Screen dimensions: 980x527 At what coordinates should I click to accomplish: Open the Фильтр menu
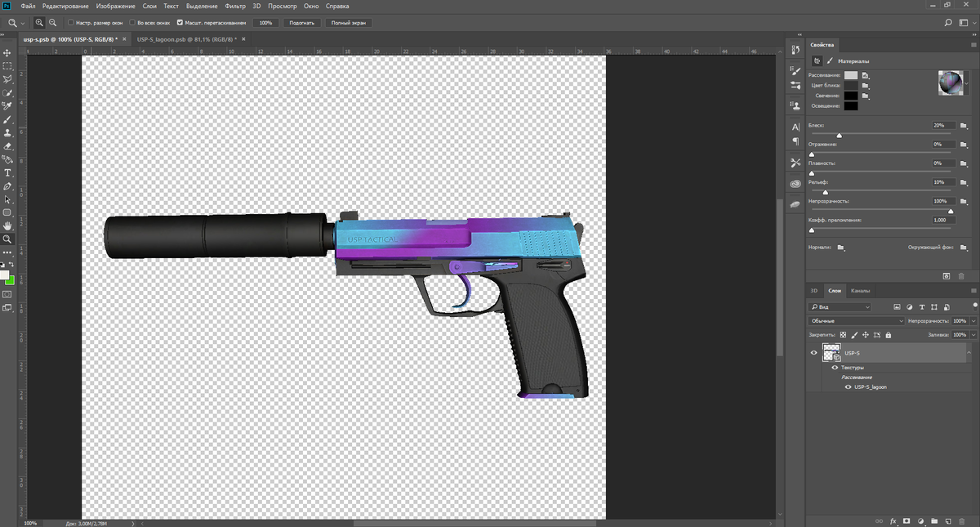(235, 6)
